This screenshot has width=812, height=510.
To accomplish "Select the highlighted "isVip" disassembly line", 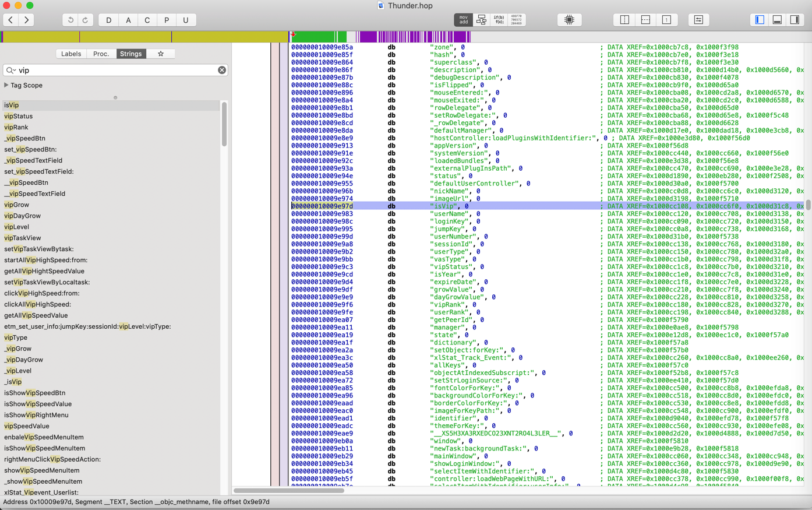I will tap(548, 206).
